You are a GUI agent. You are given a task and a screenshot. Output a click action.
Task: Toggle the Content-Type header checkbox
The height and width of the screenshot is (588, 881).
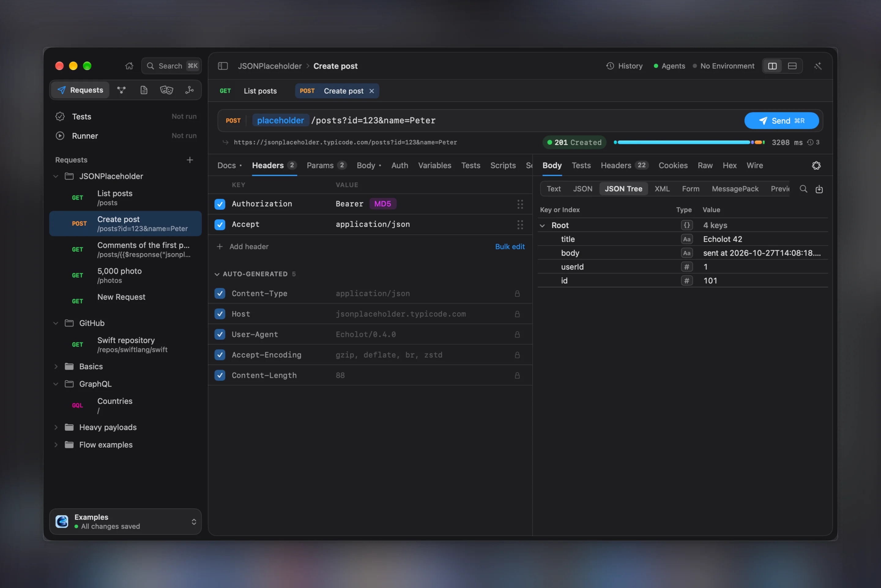pos(220,294)
